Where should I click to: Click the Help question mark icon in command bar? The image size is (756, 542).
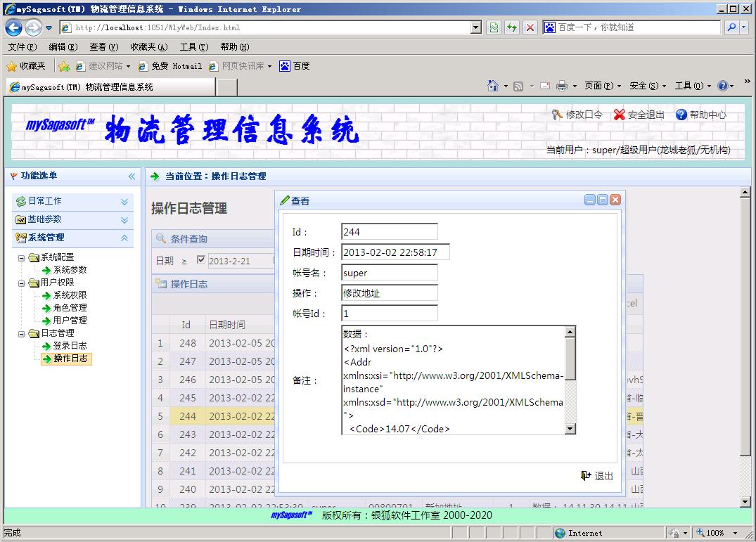pos(722,86)
